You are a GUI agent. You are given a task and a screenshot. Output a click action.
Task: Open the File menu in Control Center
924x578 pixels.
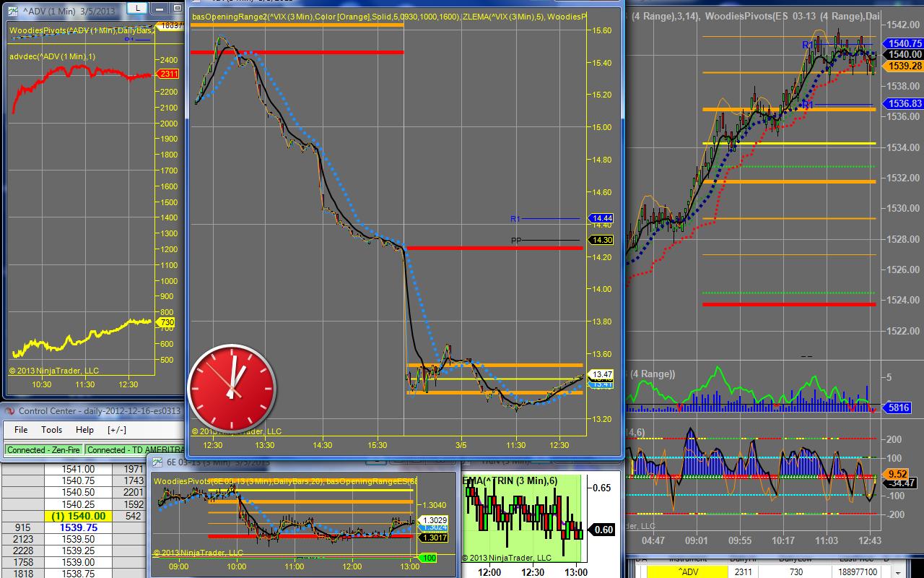coord(21,430)
